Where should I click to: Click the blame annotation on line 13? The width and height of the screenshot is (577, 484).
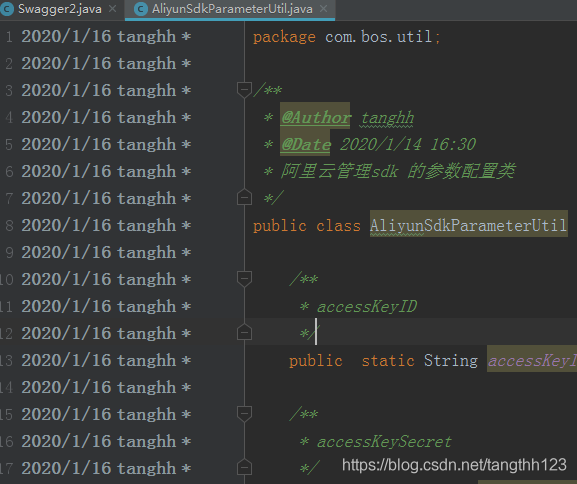(x=106, y=360)
